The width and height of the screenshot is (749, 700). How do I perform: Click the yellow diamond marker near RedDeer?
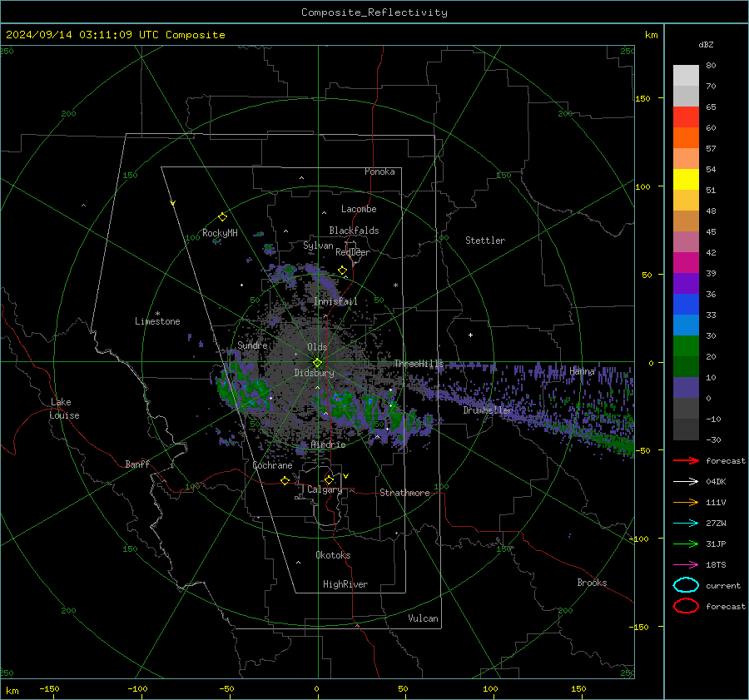click(x=342, y=271)
